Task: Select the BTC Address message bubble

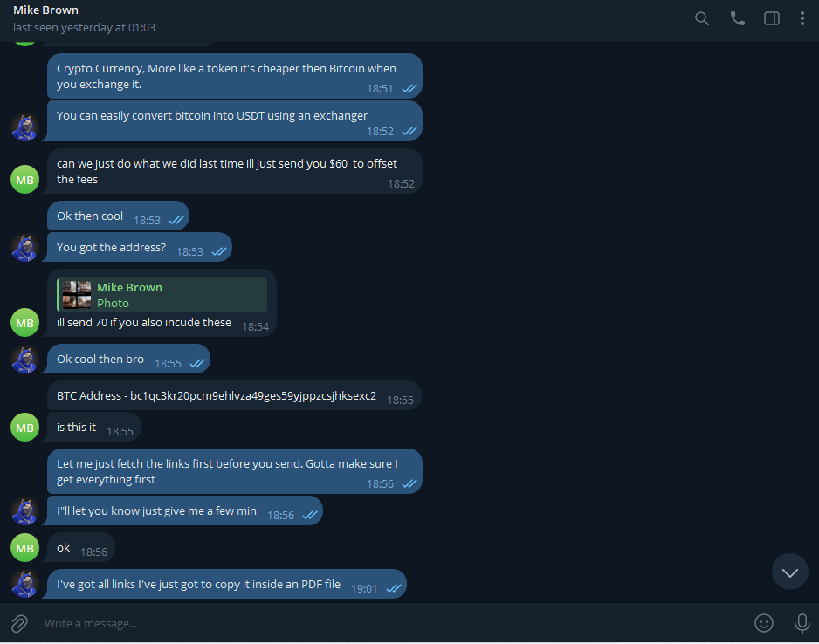Action: [234, 395]
